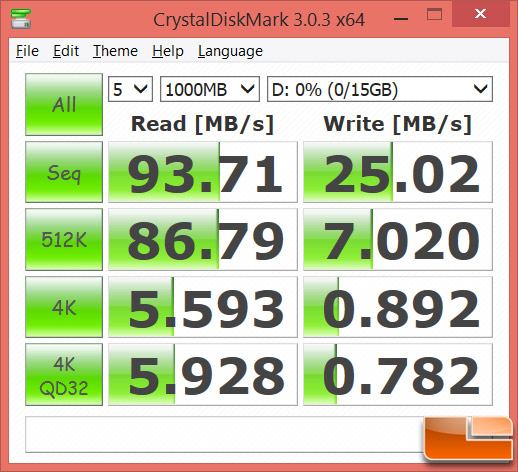Minimize the CrystalDiskMark window
Viewport: 518px width, 472px height.
[401, 19]
